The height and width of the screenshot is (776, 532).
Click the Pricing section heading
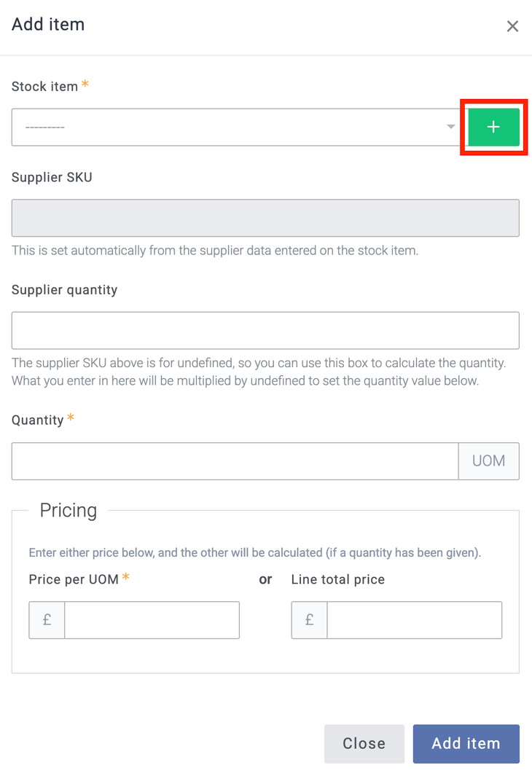[69, 511]
